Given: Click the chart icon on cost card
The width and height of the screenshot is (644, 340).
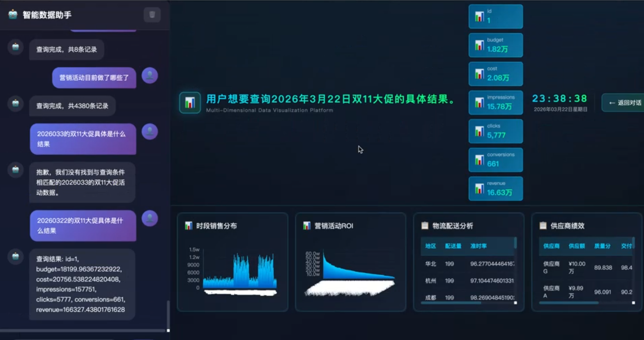Looking at the screenshot, I should 479,74.
